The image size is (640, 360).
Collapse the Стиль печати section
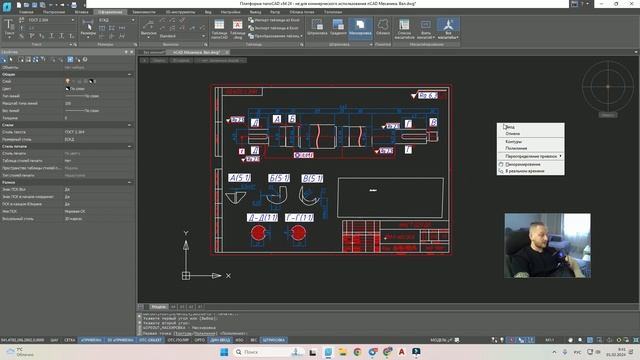pyautogui.click(x=129, y=146)
